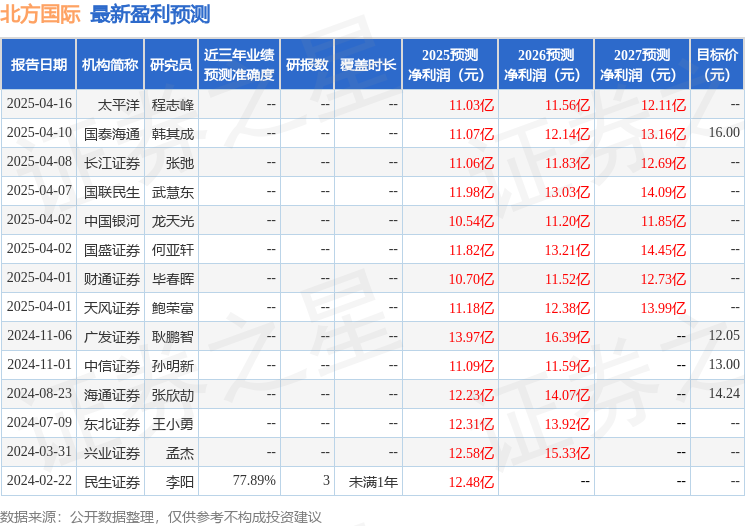Click 15.33亿 in 兴业证券 row
This screenshot has height=526, width=745.
pyautogui.click(x=568, y=453)
